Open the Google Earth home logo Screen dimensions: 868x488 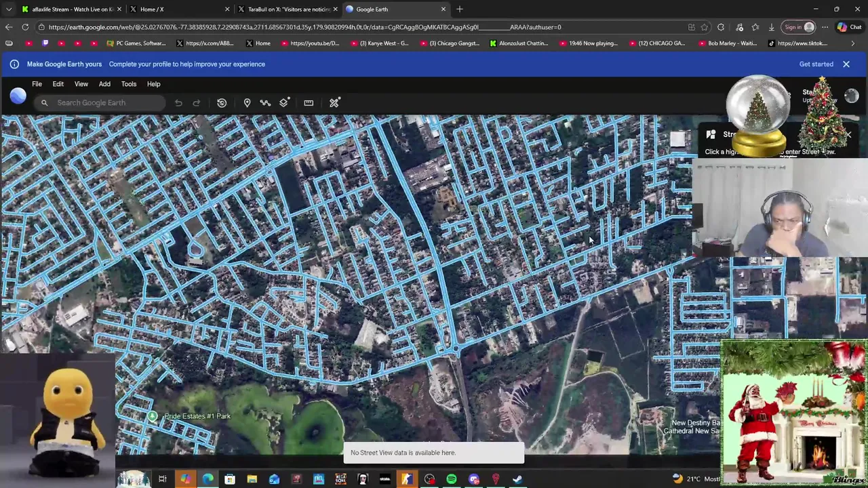click(18, 96)
